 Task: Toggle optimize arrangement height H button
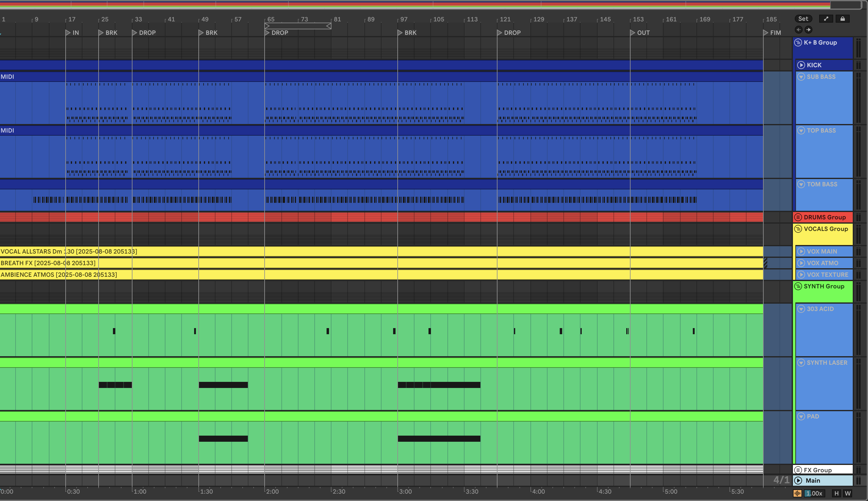[836, 493]
